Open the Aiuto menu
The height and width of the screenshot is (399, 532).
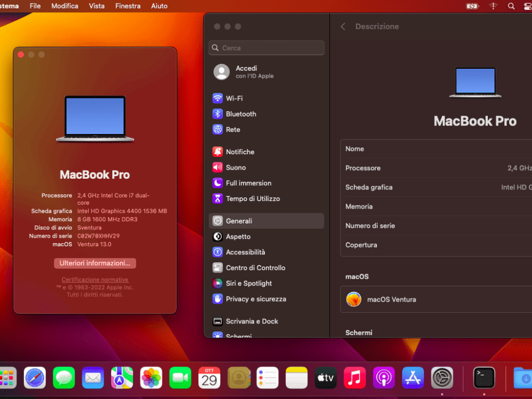tap(159, 6)
